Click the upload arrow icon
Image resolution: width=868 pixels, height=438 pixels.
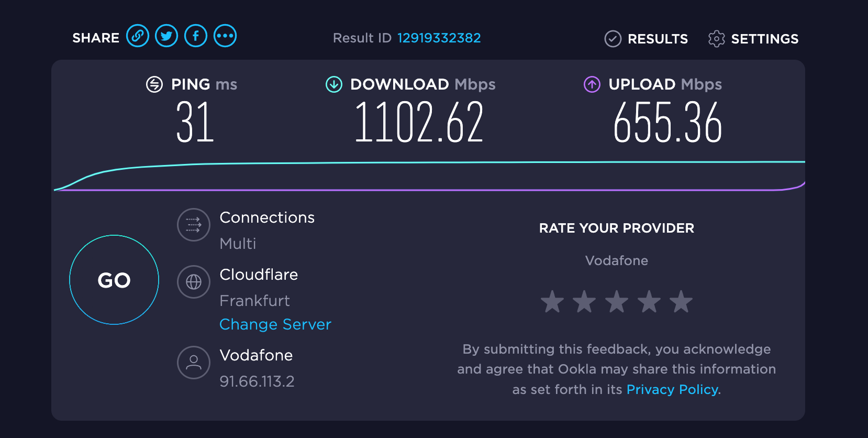592,84
